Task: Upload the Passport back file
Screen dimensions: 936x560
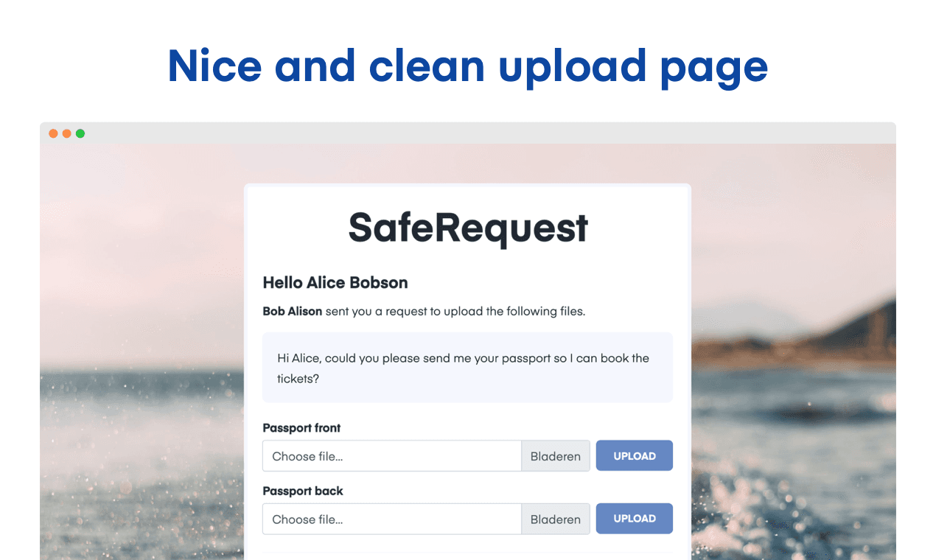Action: pyautogui.click(x=635, y=518)
